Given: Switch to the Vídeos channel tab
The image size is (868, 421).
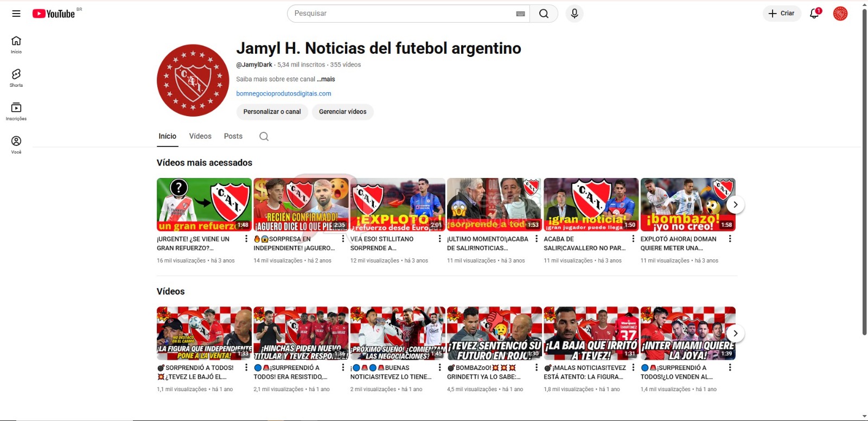Looking at the screenshot, I should (x=200, y=136).
